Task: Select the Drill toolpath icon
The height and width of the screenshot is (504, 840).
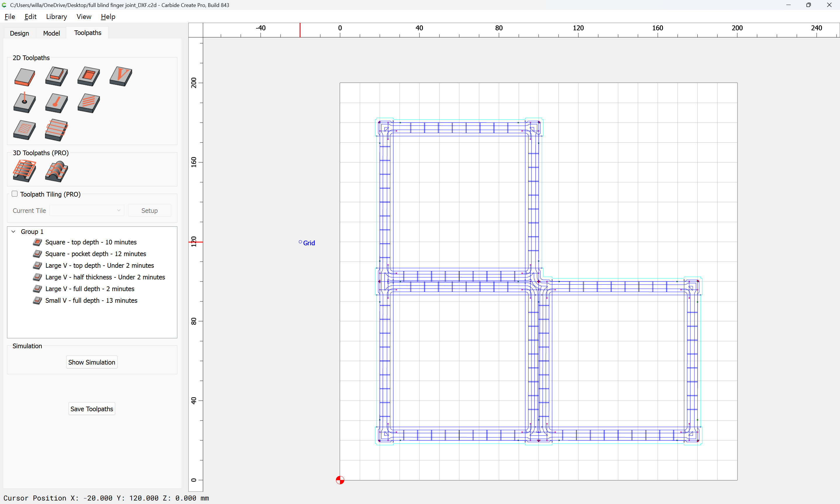Action: 24,103
